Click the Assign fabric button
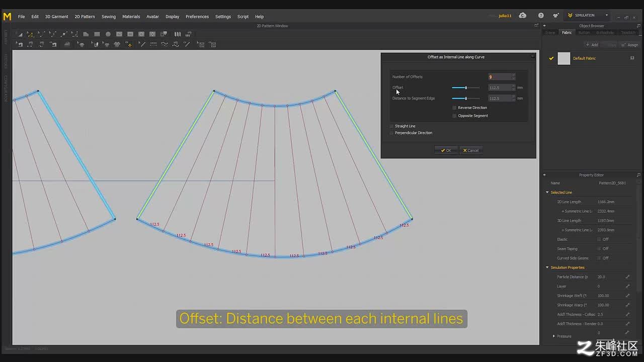The width and height of the screenshot is (644, 362). pyautogui.click(x=630, y=45)
